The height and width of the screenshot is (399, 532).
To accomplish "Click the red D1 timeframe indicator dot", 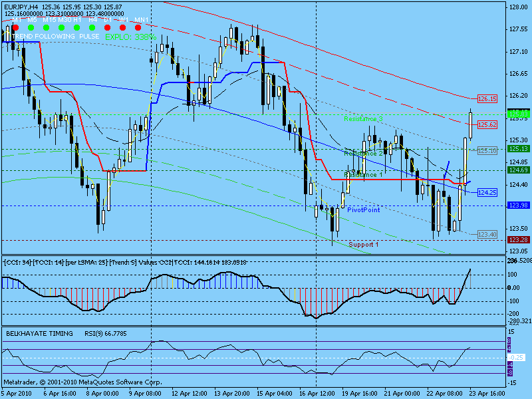I will pos(108,28).
